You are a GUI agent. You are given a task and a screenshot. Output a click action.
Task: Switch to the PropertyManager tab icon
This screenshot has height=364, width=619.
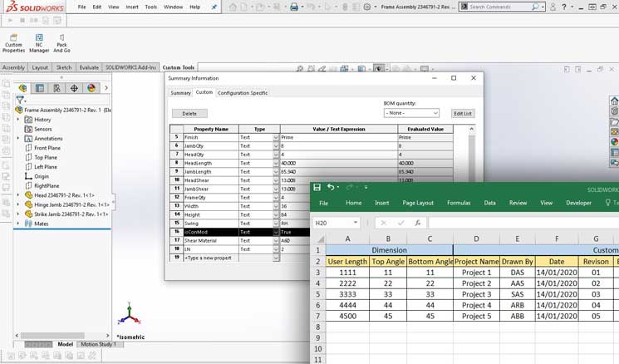tap(39, 88)
